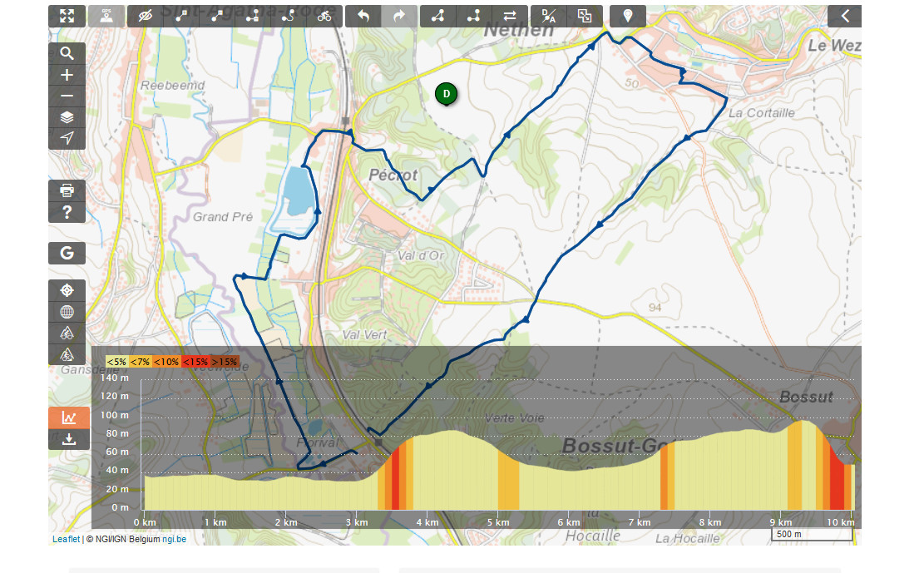Viewport: 924px width, 573px height.
Task: Toggle fullscreen map view
Action: click(67, 16)
